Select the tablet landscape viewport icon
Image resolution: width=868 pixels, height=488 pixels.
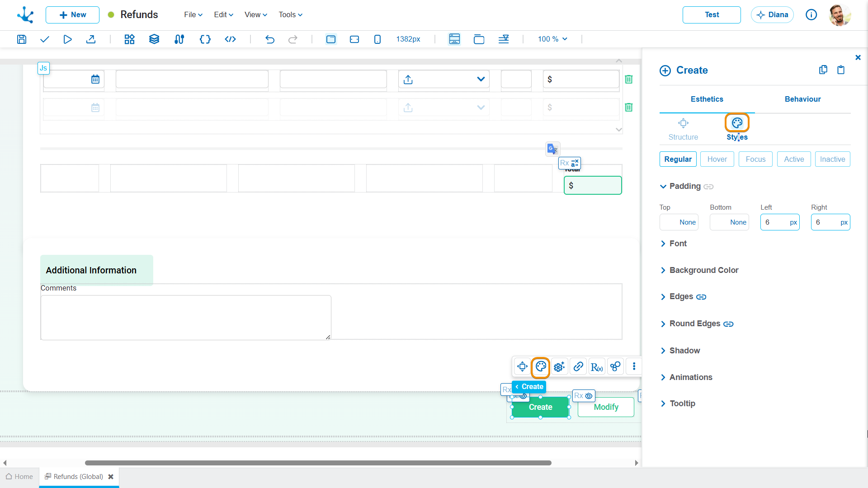(354, 39)
